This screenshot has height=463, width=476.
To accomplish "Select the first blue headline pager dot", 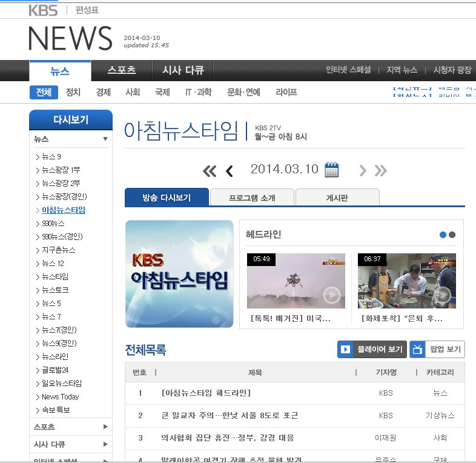I will 443,235.
